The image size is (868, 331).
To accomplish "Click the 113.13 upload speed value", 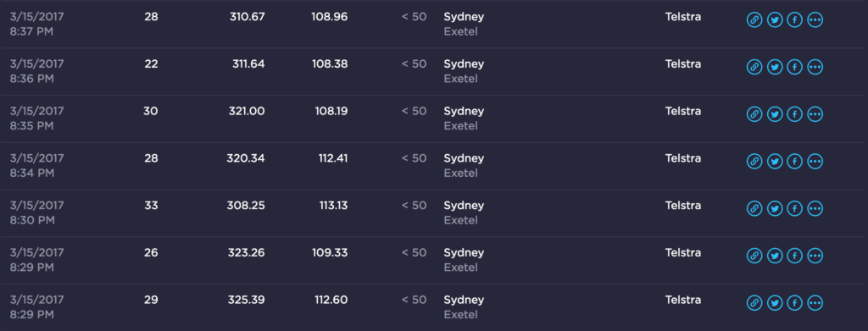I will (333, 206).
